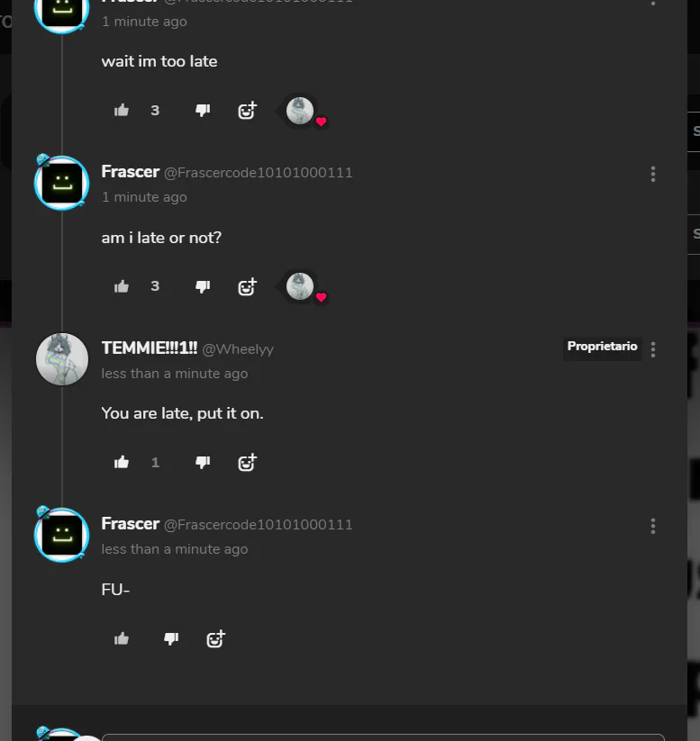Screen dimensions: 700x741
Task: Click Frascer's avatar on "FU-" comment
Action: (x=62, y=535)
